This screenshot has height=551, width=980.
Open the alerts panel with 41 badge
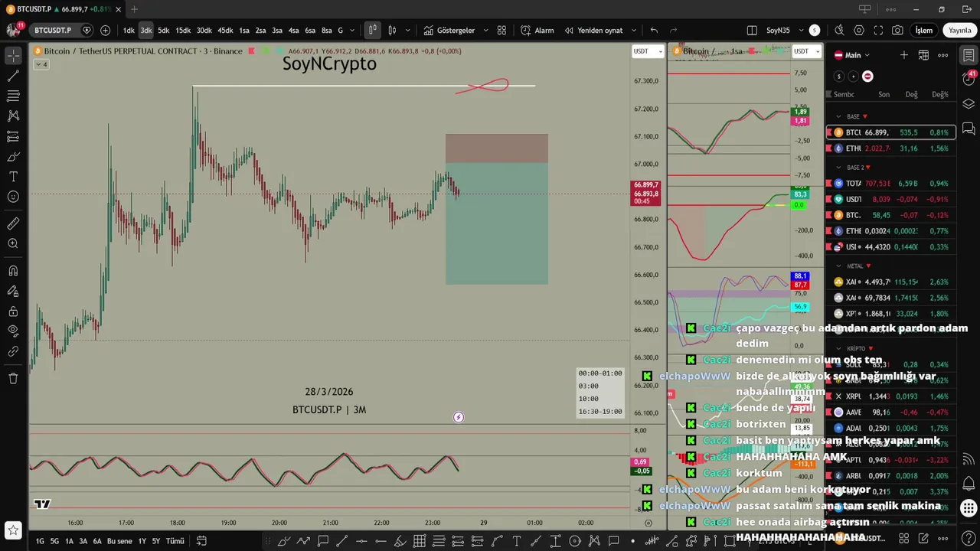pyautogui.click(x=969, y=80)
